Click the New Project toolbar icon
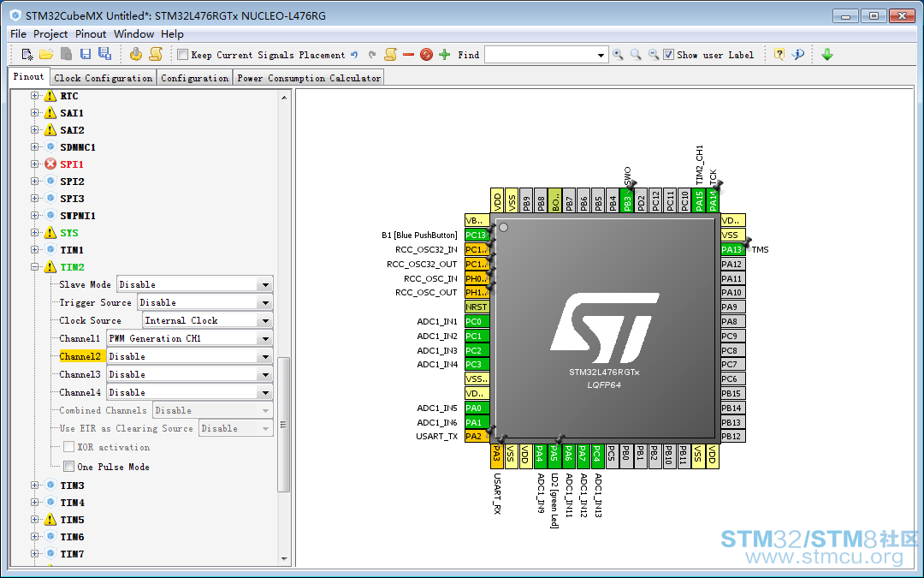The width and height of the screenshot is (924, 578). pos(27,54)
